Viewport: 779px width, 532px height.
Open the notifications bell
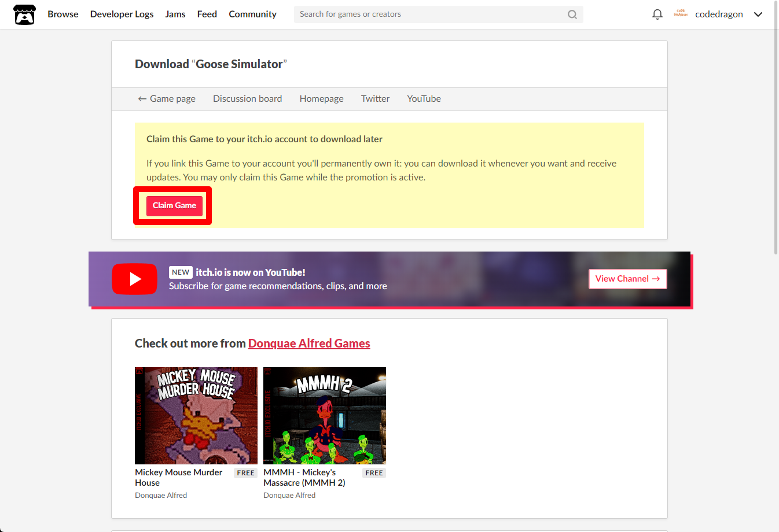[657, 14]
